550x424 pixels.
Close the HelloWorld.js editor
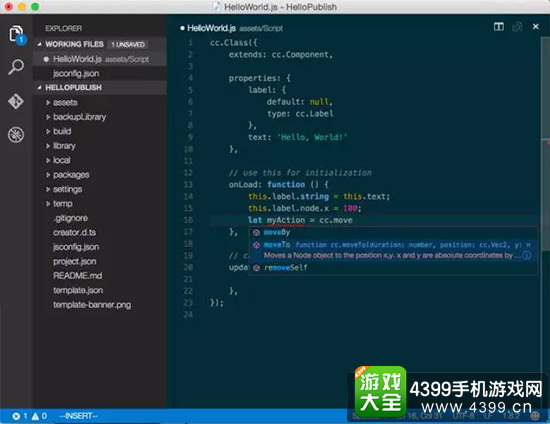(536, 26)
